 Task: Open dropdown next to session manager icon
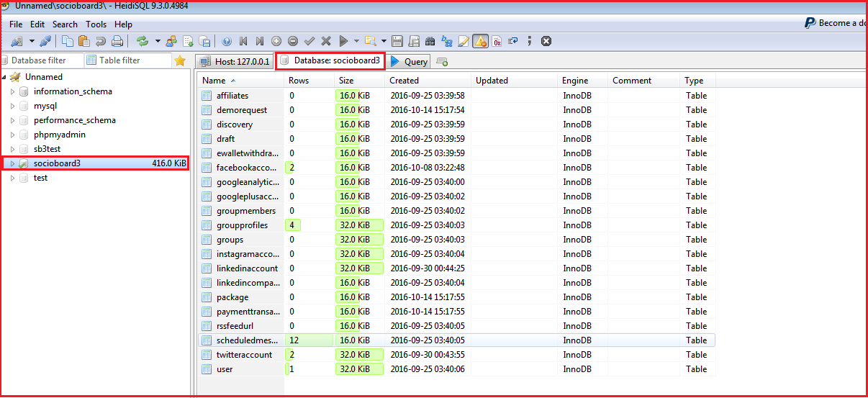click(32, 41)
